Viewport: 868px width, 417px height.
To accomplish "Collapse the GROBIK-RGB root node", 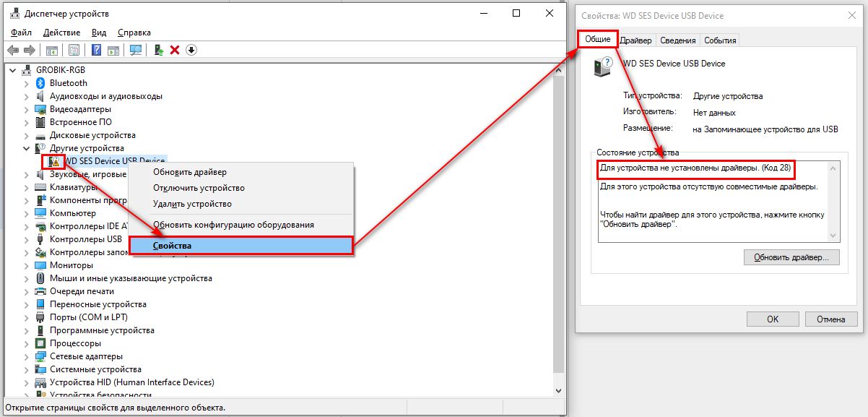I will [x=14, y=70].
